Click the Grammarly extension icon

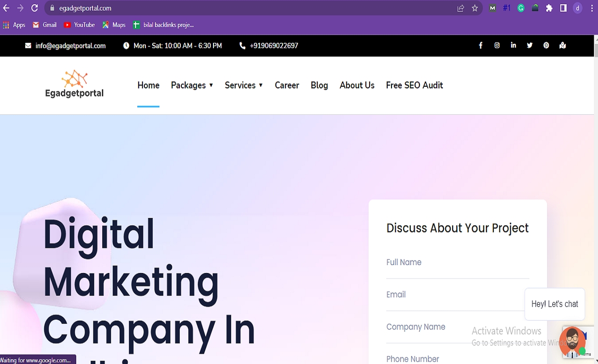pyautogui.click(x=521, y=8)
